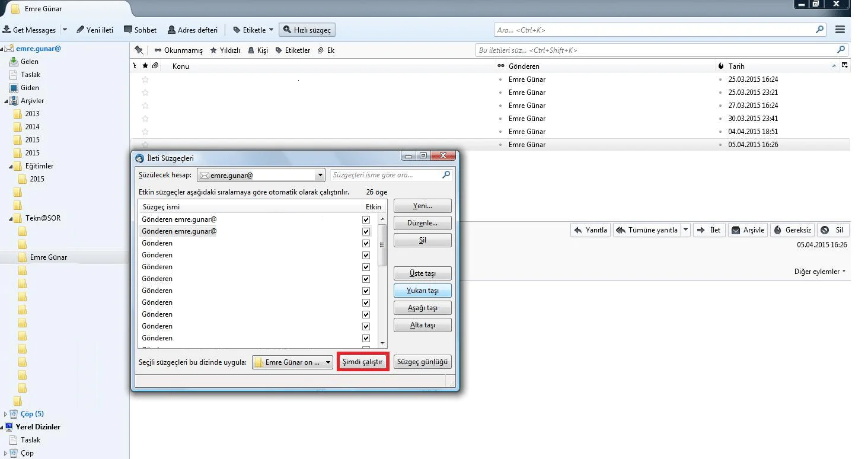Open the Taslak folder under emre.gunar account
The height and width of the screenshot is (459, 868).
(x=31, y=75)
